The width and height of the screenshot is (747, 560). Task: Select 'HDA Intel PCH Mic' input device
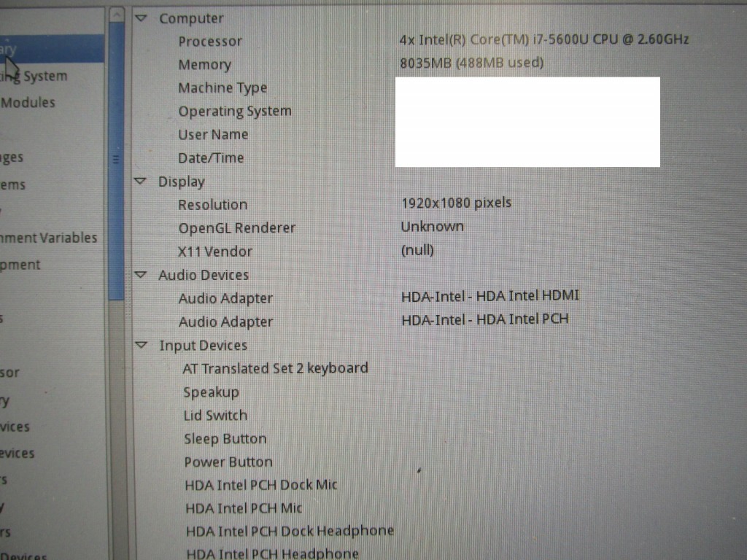[x=244, y=508]
